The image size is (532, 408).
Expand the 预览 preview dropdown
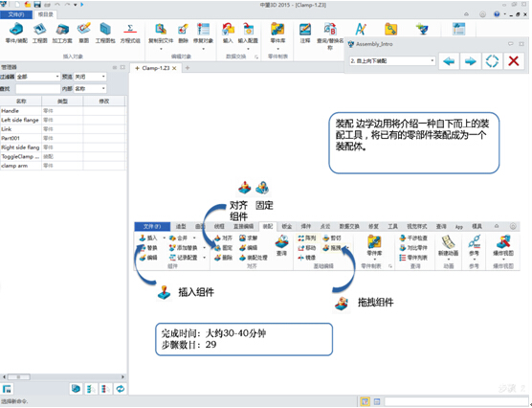90,77
